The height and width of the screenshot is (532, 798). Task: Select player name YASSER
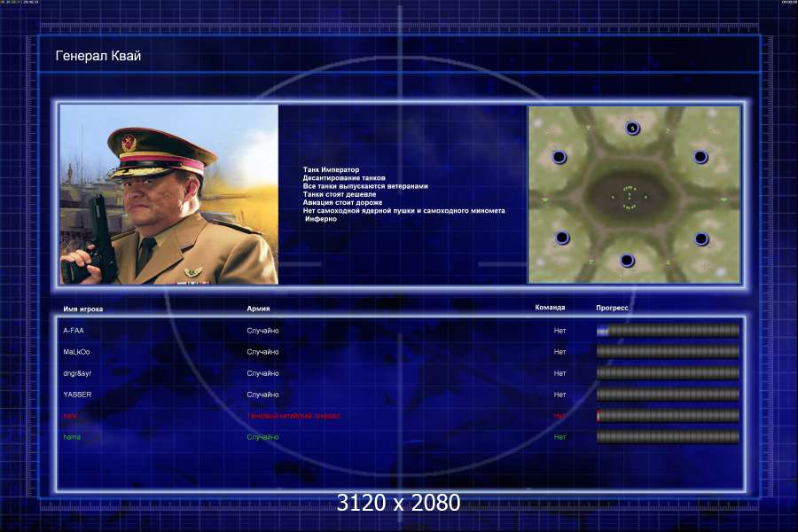pyautogui.click(x=77, y=395)
